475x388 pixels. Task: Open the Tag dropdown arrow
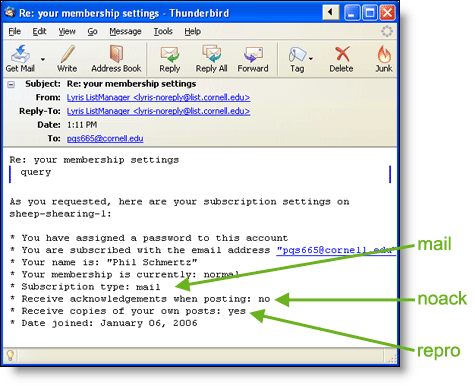coord(311,59)
